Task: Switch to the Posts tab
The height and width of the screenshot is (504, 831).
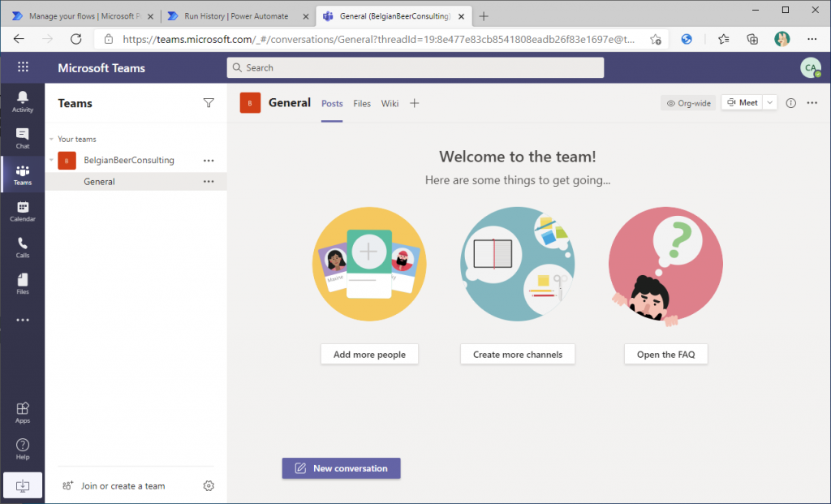Action: click(332, 103)
